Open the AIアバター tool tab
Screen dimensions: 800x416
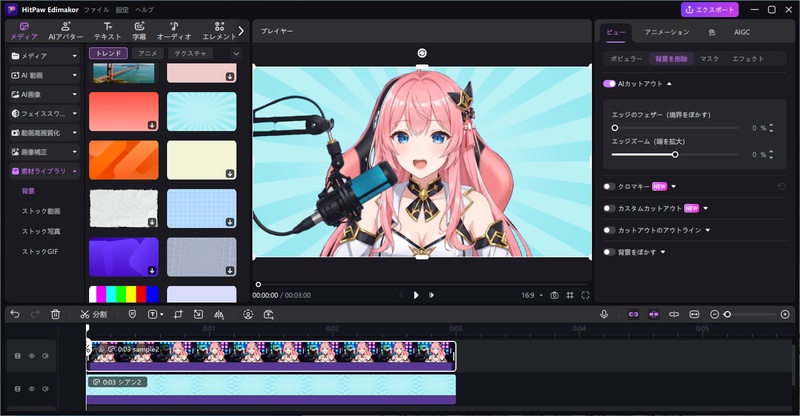coord(66,31)
